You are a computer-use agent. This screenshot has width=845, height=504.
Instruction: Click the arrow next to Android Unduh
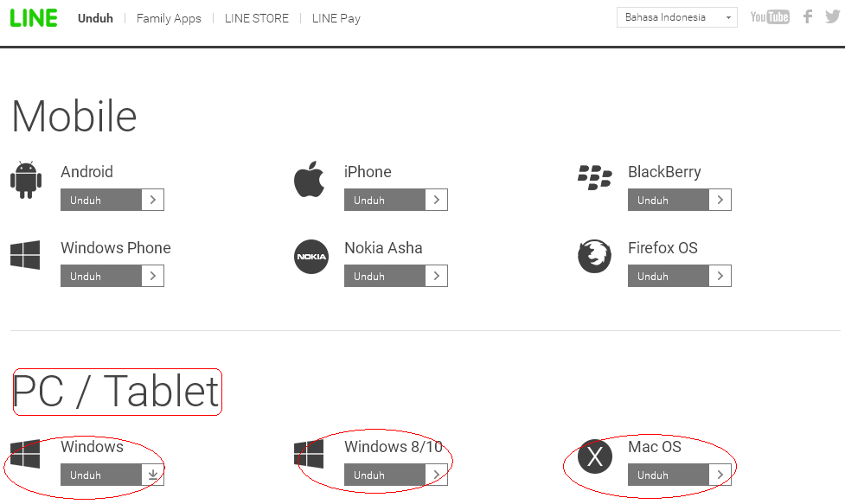coord(152,200)
